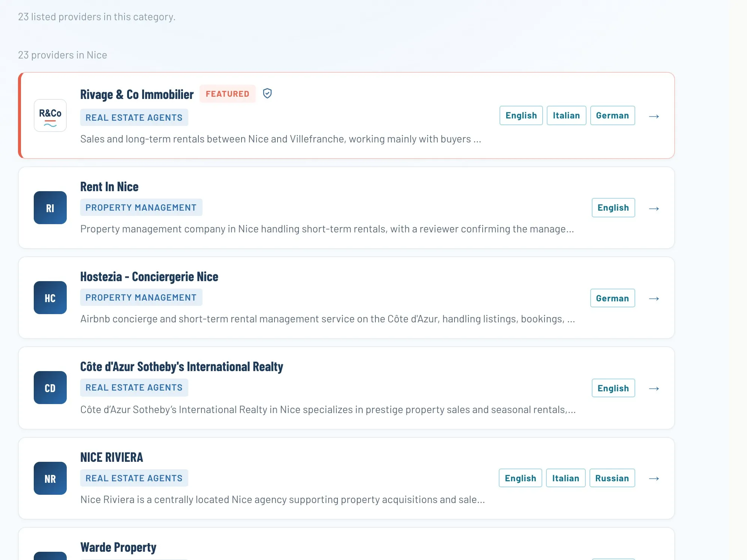Viewport: 747px width, 560px height.
Task: Click Sotheby's description about prestige property sales
Action: click(x=328, y=410)
